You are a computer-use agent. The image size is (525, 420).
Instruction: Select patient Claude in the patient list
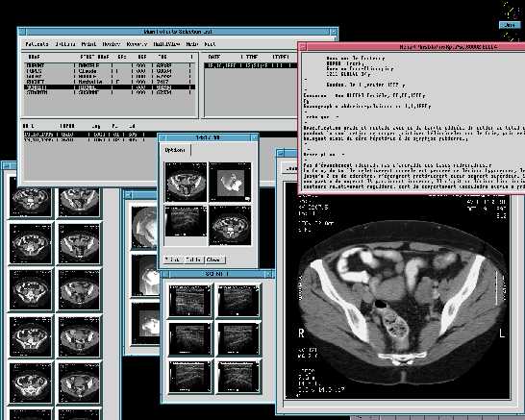110,71
